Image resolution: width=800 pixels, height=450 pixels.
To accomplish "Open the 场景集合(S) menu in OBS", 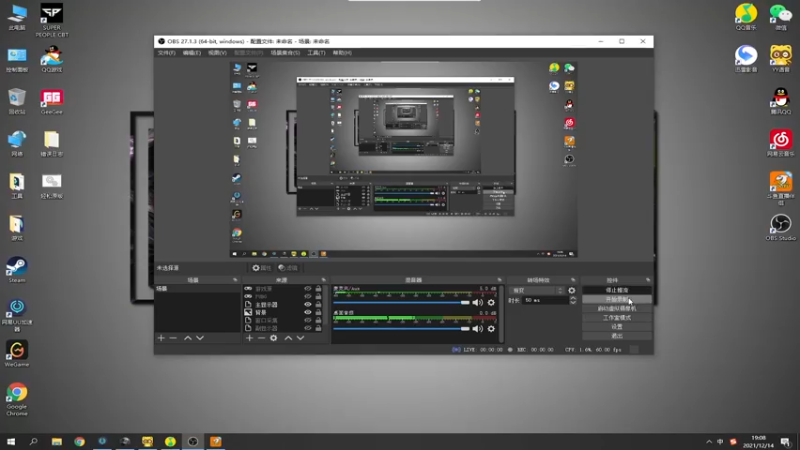I will [x=285, y=53].
